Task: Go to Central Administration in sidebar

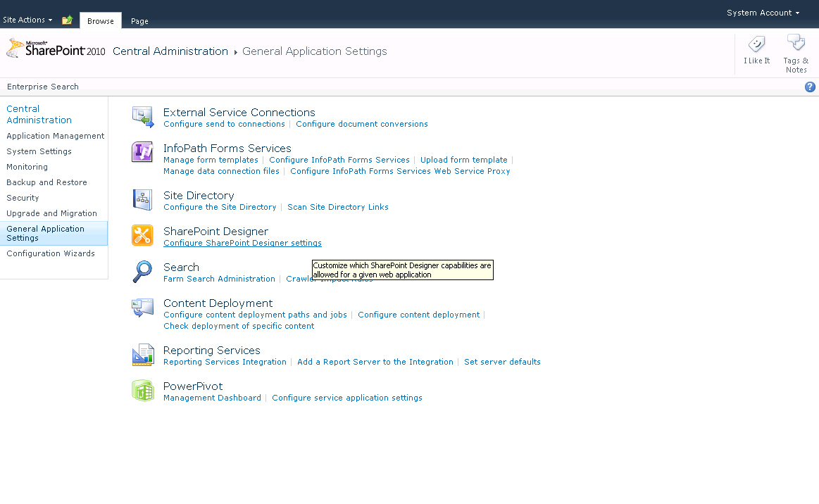Action: pyautogui.click(x=39, y=114)
